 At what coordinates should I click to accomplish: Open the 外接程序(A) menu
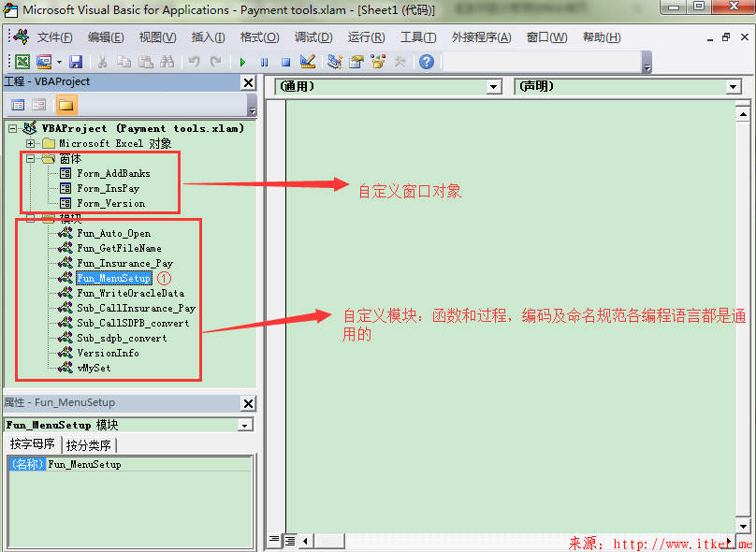[481, 37]
